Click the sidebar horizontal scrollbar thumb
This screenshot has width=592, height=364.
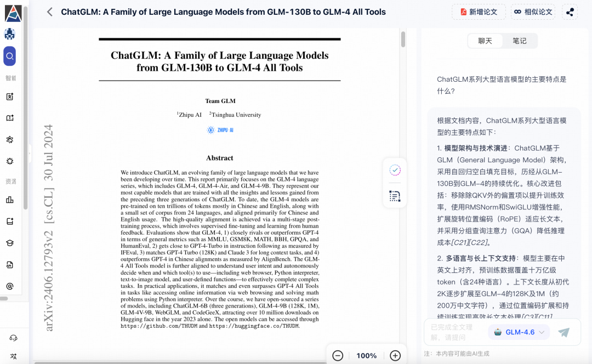4,299
